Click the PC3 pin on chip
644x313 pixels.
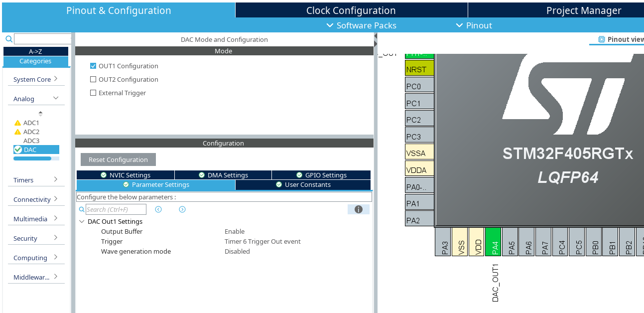pyautogui.click(x=419, y=136)
